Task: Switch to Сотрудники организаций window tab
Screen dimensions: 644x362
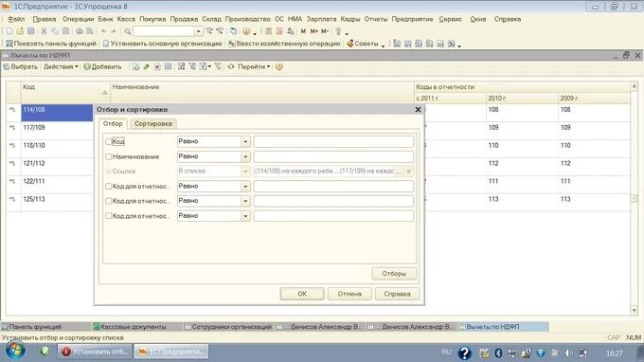Action: coord(228,327)
